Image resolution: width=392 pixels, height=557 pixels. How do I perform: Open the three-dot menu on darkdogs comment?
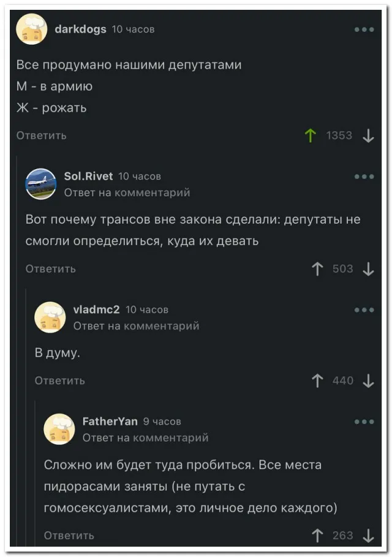click(364, 29)
